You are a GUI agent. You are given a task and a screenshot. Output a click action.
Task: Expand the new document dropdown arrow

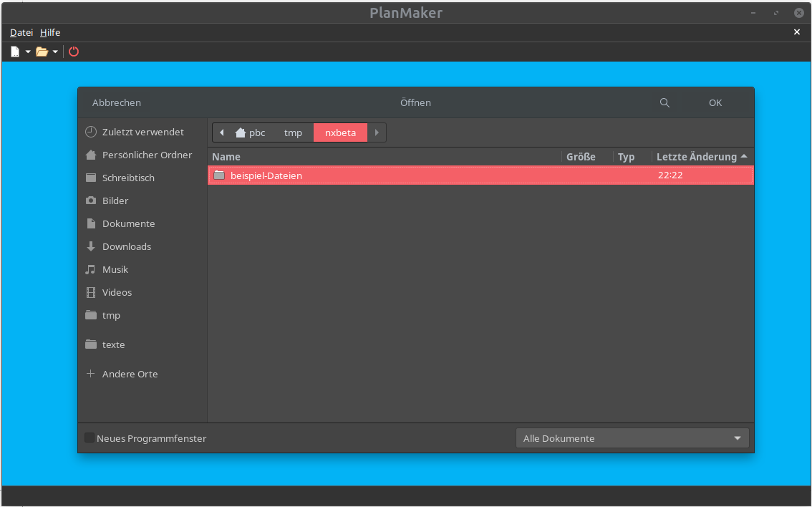(x=28, y=52)
